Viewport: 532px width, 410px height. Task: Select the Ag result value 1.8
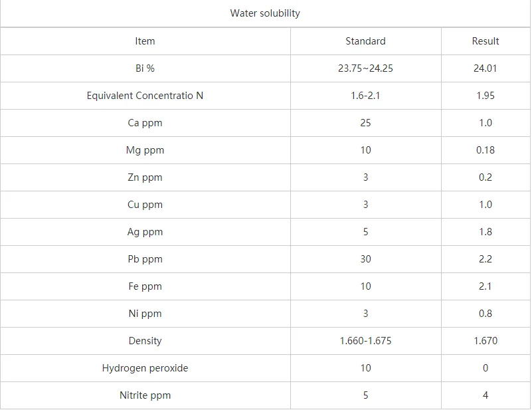pyautogui.click(x=486, y=232)
